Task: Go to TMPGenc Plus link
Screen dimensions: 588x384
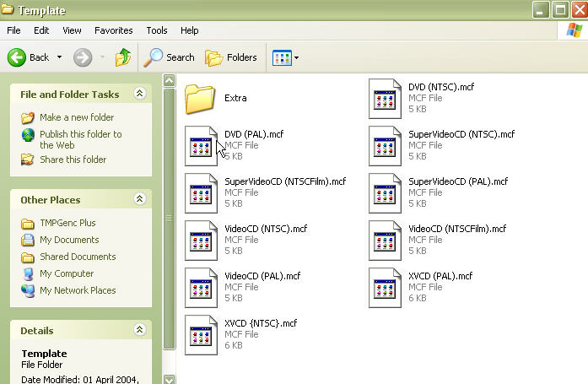Action: pyautogui.click(x=67, y=223)
